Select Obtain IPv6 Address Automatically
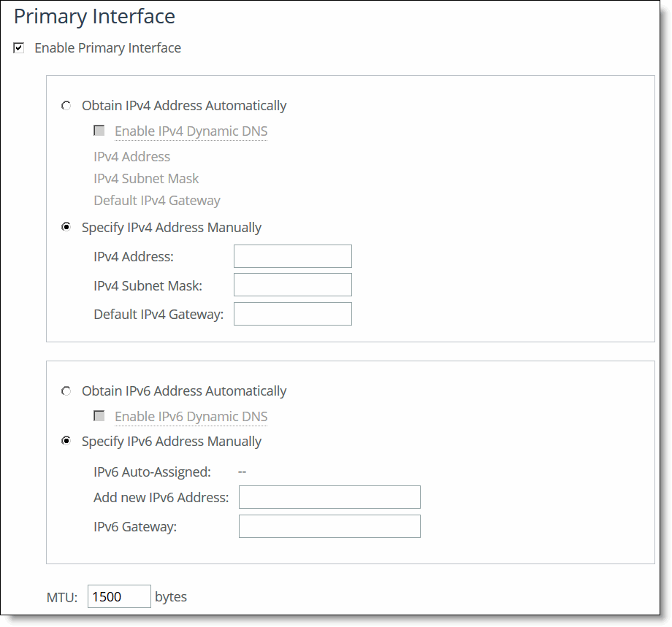 66,391
